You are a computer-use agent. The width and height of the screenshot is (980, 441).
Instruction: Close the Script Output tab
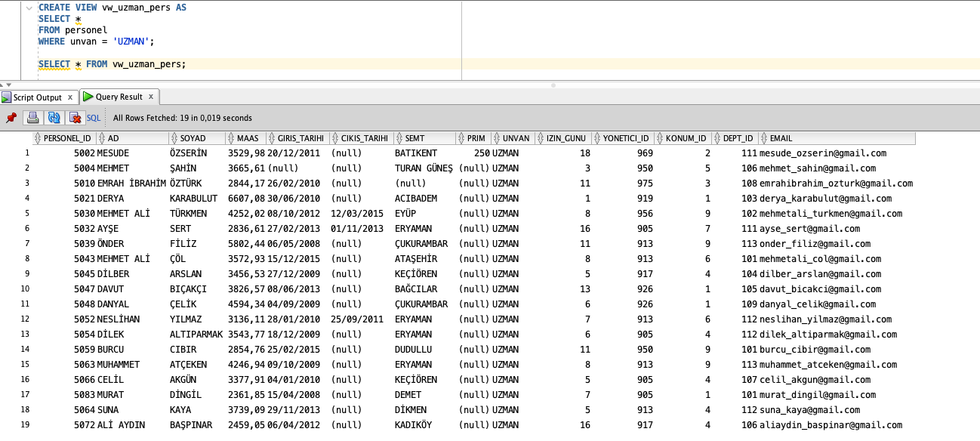pyautogui.click(x=70, y=97)
